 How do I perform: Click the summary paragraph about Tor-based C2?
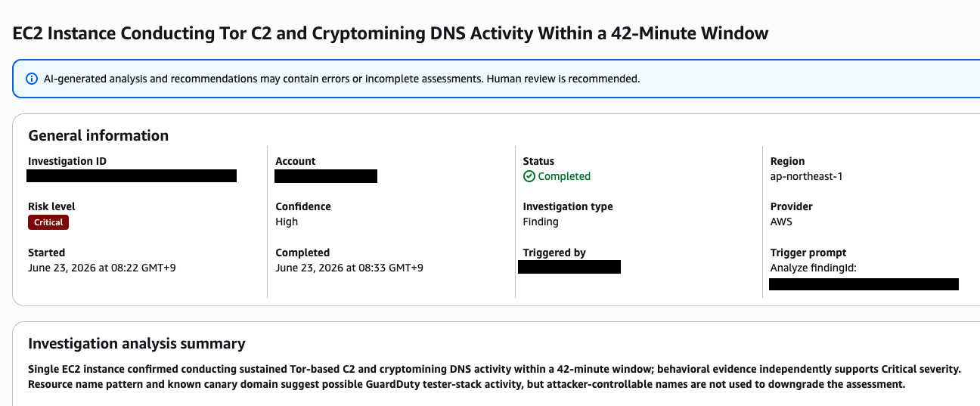tap(495, 377)
